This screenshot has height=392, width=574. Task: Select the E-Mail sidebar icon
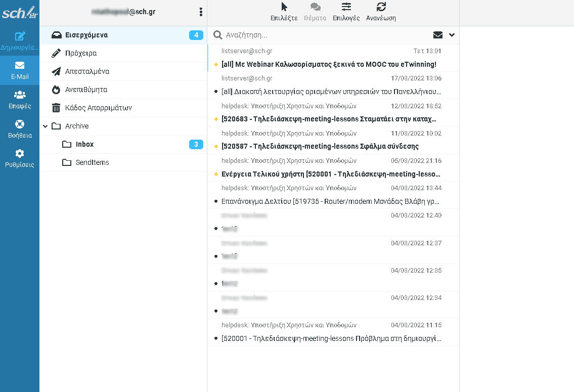pyautogui.click(x=19, y=70)
